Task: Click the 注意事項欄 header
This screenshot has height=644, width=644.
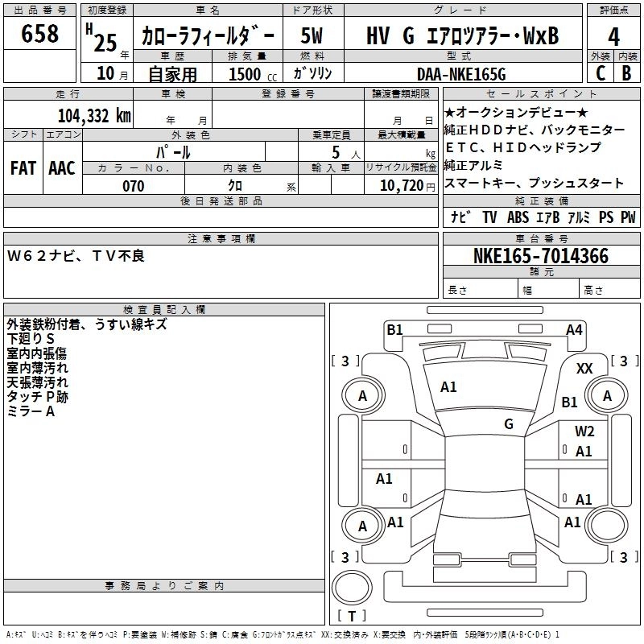Action: pyautogui.click(x=221, y=238)
